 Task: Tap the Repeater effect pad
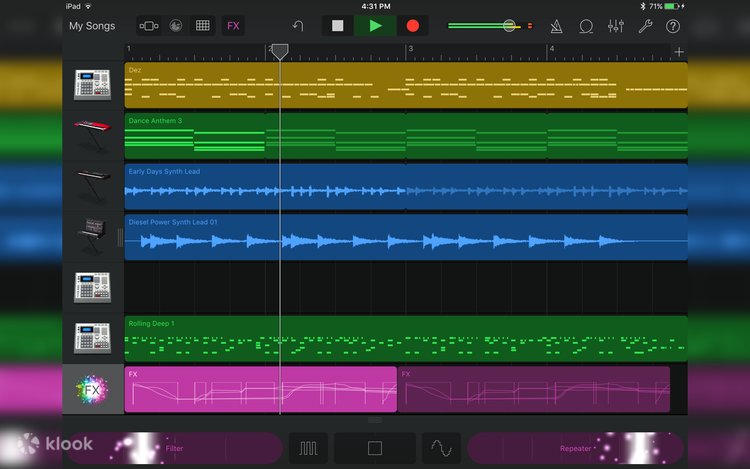click(x=574, y=448)
